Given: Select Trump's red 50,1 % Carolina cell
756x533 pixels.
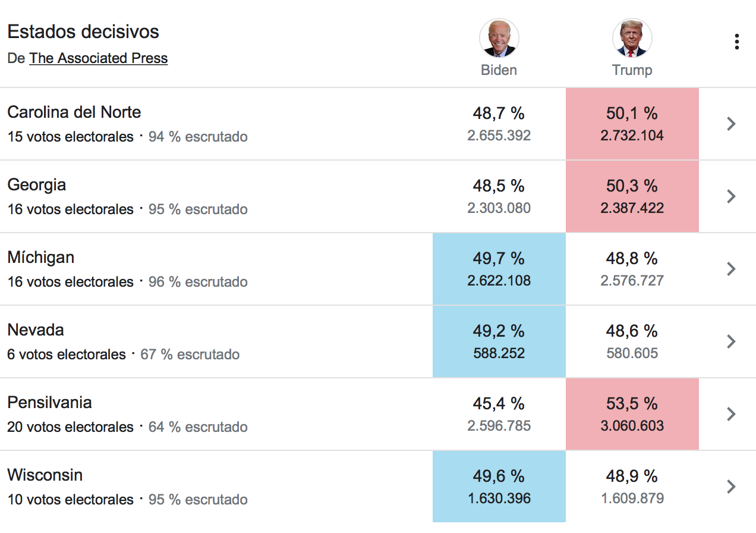Looking at the screenshot, I should point(632,124).
